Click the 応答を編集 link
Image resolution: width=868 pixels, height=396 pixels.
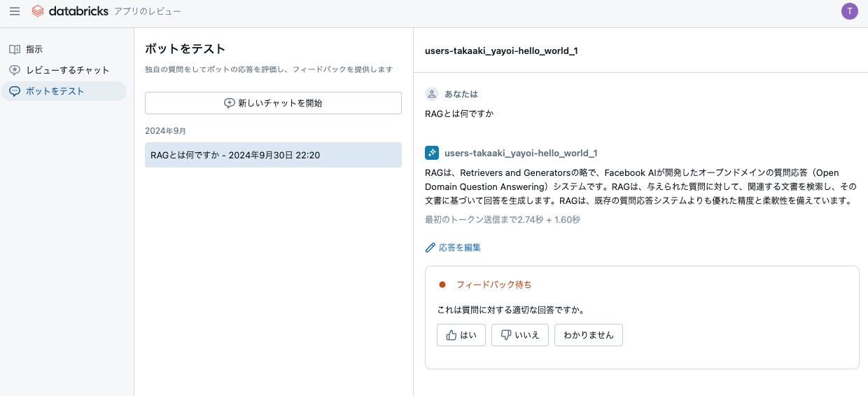(x=453, y=247)
